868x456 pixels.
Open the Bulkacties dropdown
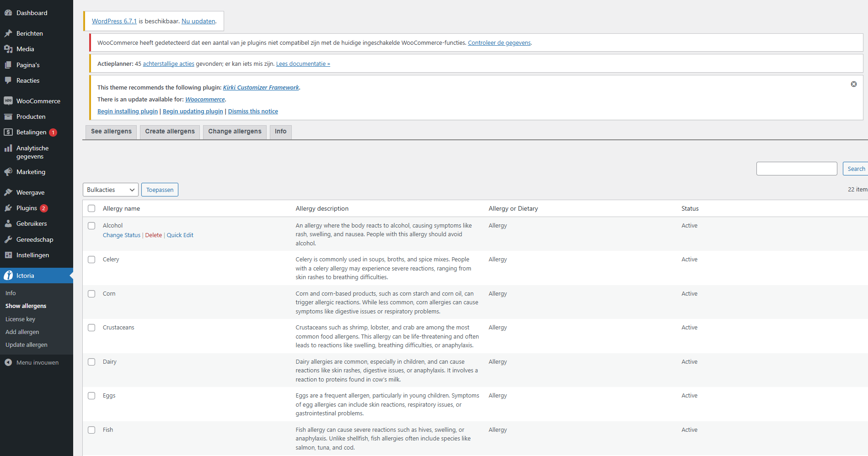coord(110,190)
